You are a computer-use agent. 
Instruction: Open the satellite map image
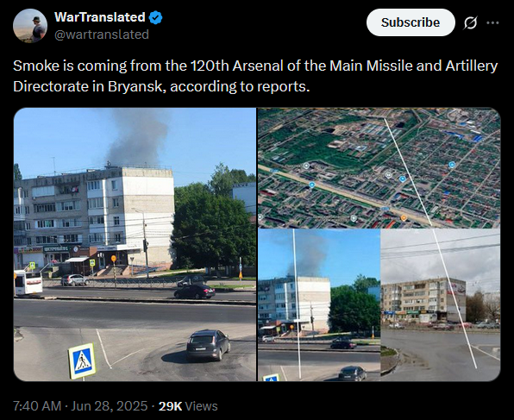pos(379,168)
